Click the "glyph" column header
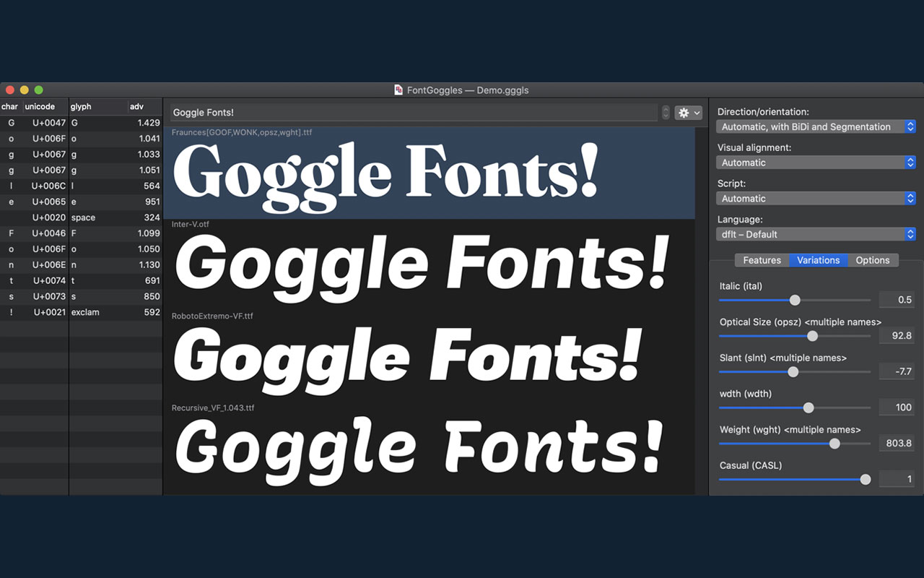Screen dimensions: 924x578 point(98,107)
